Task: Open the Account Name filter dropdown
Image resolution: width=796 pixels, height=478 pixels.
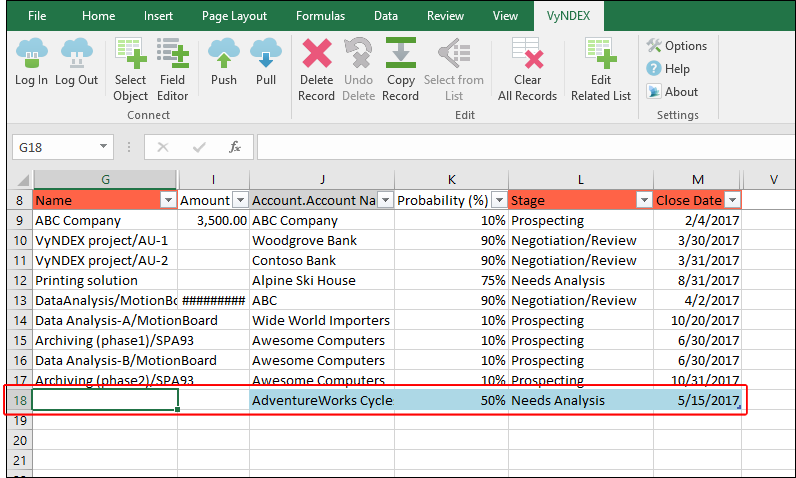Action: (386, 200)
